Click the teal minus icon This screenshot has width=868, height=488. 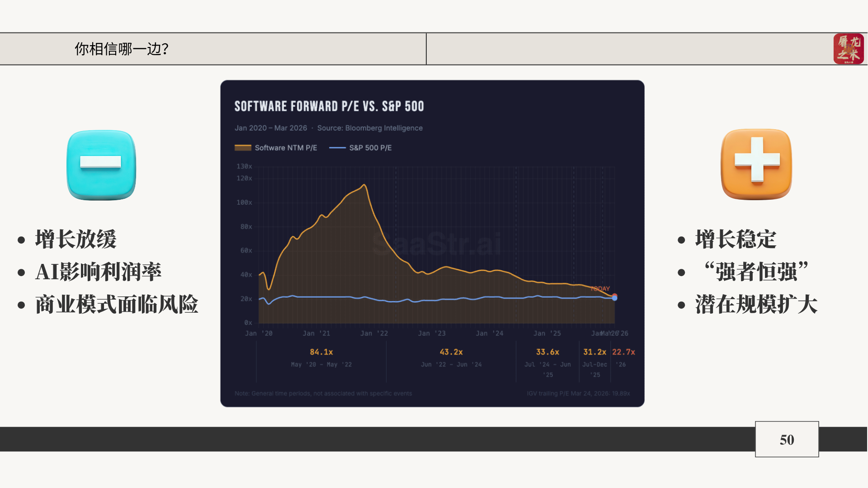101,164
